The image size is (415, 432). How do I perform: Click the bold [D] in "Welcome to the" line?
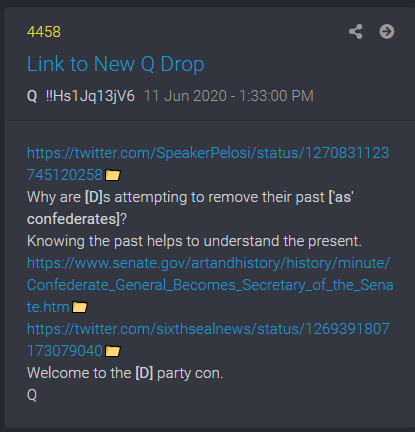pyautogui.click(x=144, y=373)
